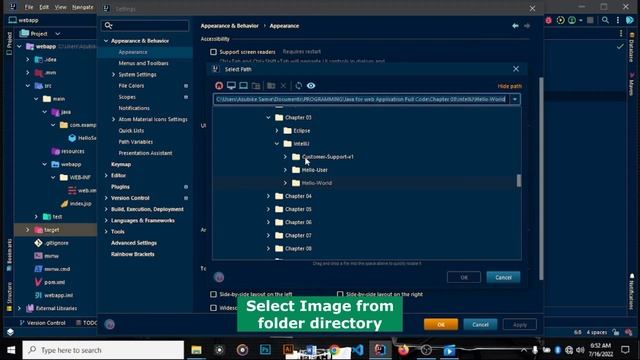
Task: Select the Chapter 06 folder row
Action: click(367, 222)
